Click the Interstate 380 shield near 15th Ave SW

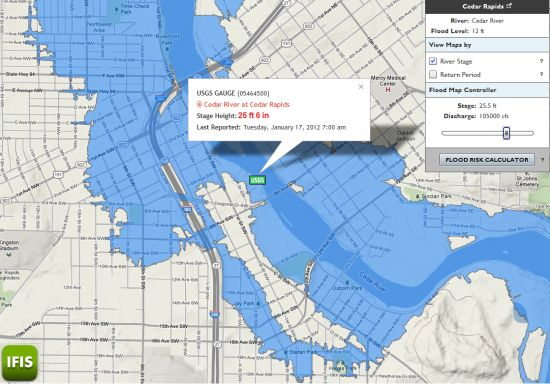(x=215, y=314)
